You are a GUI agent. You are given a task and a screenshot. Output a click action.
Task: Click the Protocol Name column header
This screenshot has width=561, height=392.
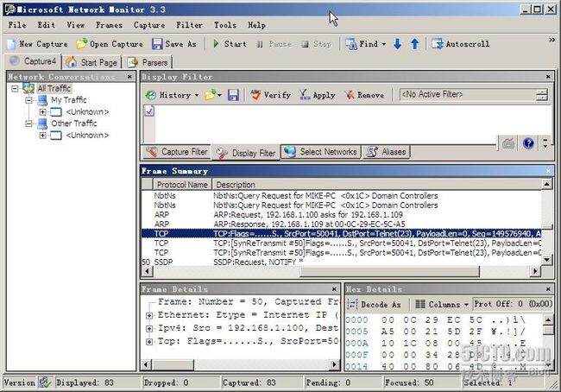tap(182, 185)
